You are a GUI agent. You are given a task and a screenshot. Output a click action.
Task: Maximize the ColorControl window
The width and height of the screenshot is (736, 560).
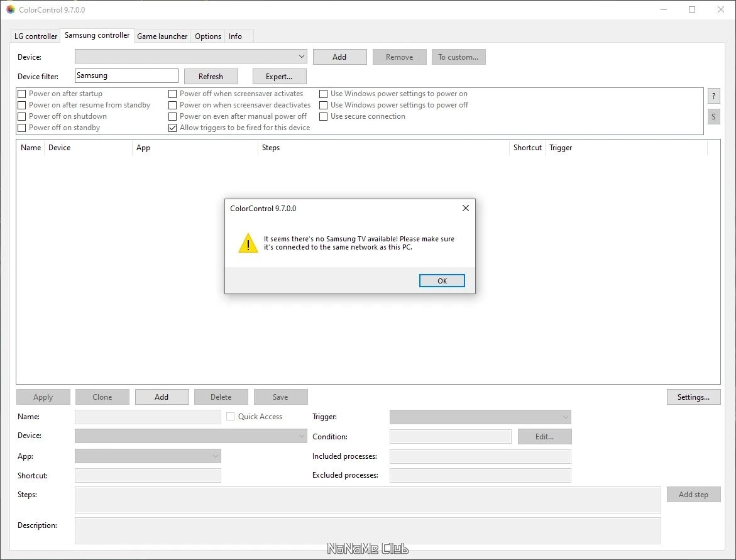point(692,9)
